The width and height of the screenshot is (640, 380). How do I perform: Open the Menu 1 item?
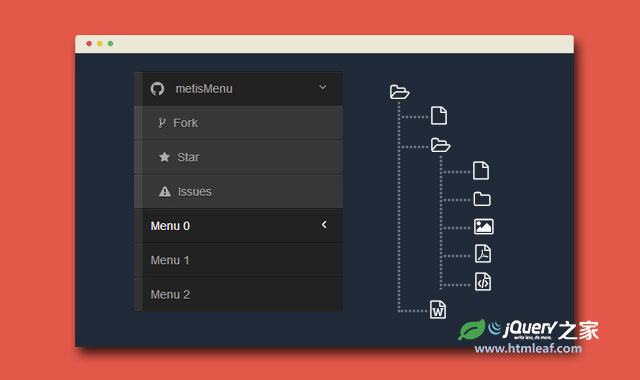238,260
